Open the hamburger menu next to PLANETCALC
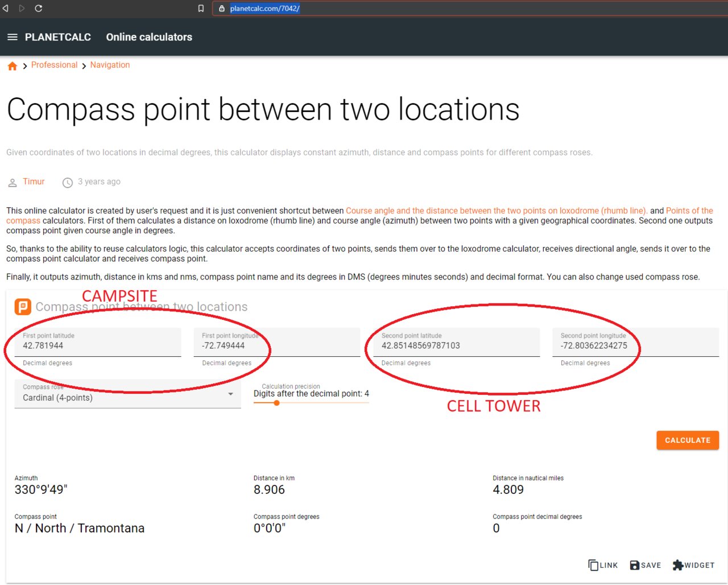This screenshot has width=728, height=585. pyautogui.click(x=12, y=37)
